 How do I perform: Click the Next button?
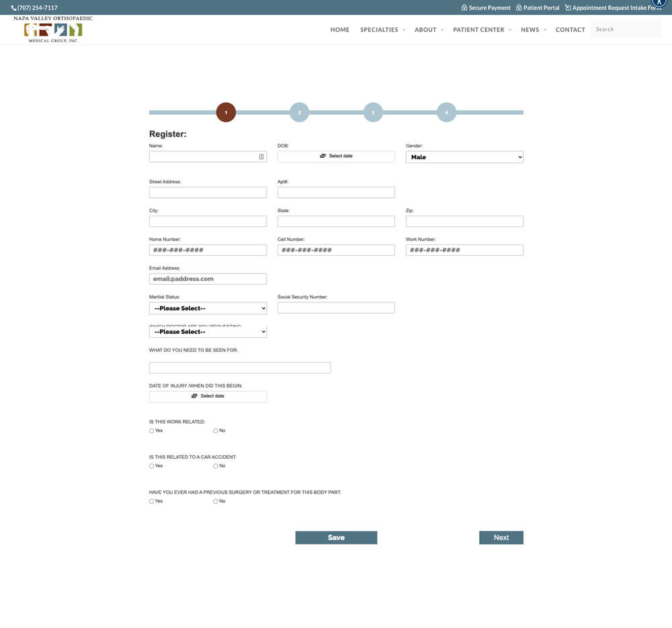point(501,537)
